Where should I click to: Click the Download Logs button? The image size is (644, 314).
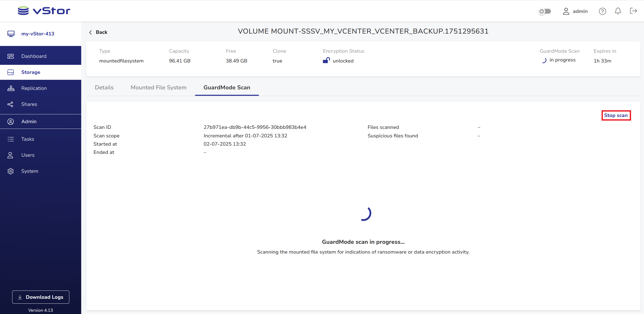click(x=41, y=297)
